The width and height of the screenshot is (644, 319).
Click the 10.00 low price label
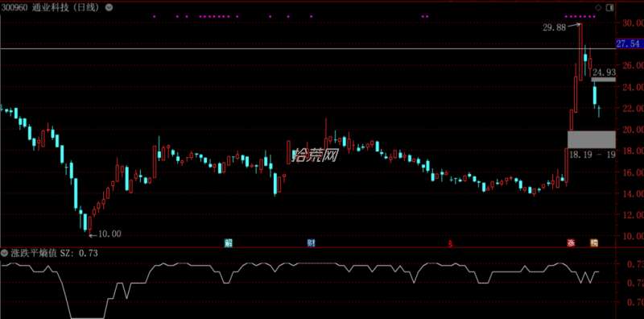click(109, 234)
